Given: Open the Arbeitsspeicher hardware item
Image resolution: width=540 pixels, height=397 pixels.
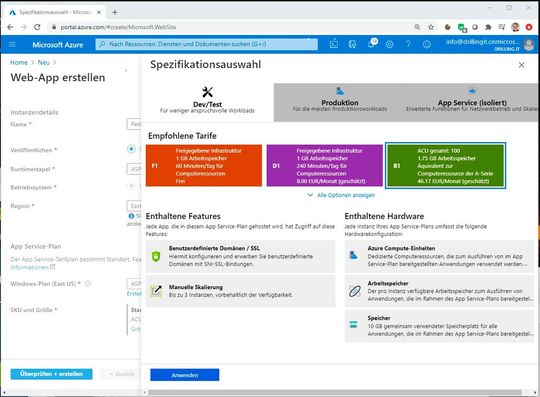Looking at the screenshot, I should tap(439, 291).
